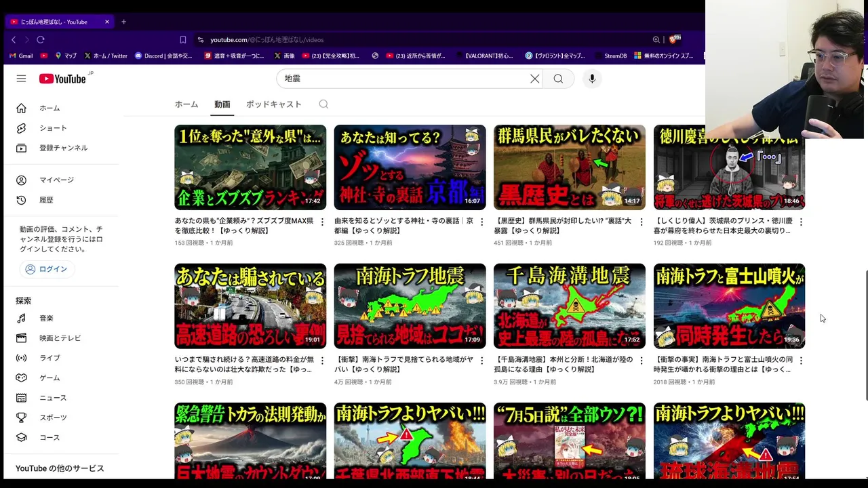Screen dimensions: 868x488
Task: Switch to the ポッドキャスト tab
Action: pyautogui.click(x=273, y=104)
